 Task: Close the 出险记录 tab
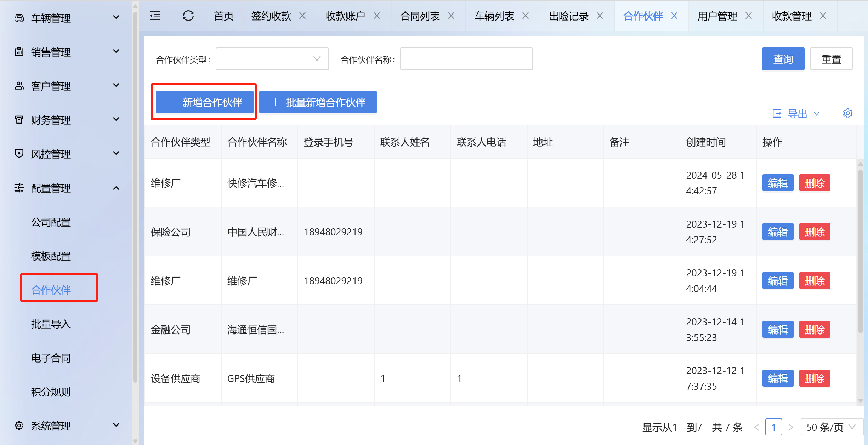pos(600,16)
